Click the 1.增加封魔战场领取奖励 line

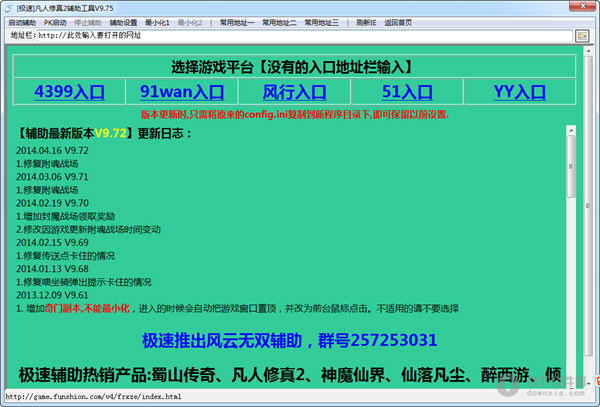65,216
